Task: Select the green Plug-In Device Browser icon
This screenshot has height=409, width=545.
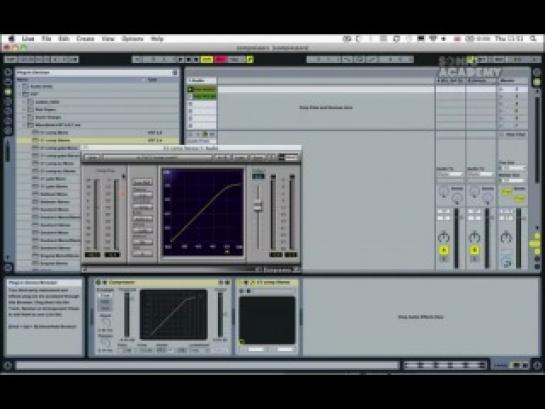Action: 8,92
